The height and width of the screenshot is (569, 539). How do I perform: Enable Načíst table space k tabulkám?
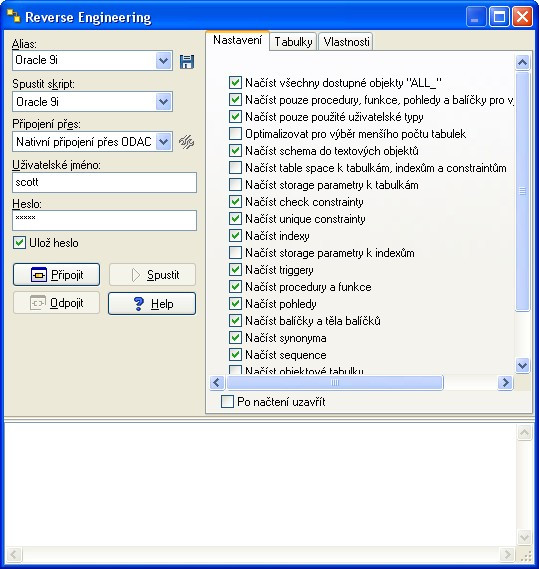click(235, 168)
